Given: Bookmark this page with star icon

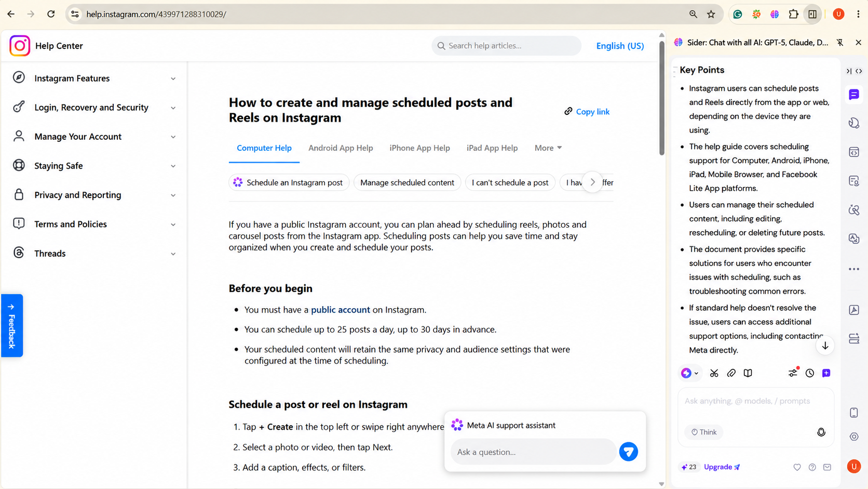Looking at the screenshot, I should [x=711, y=14].
